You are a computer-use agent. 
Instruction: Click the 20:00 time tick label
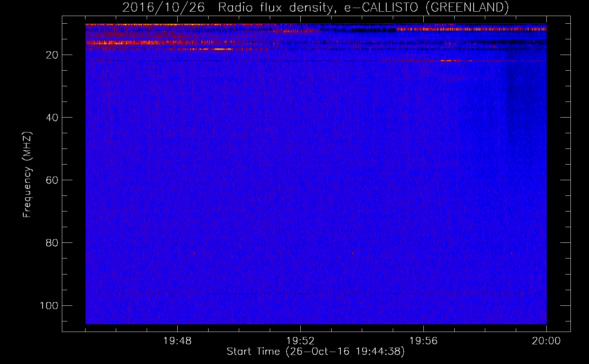(546, 341)
